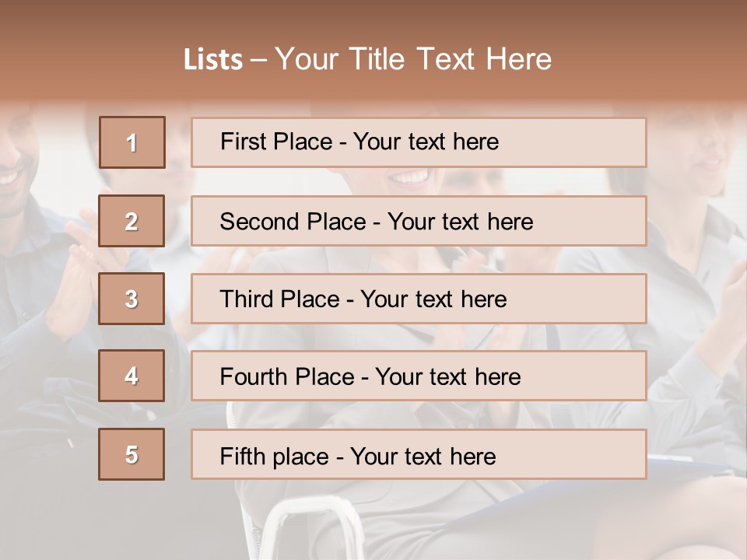Image resolution: width=747 pixels, height=560 pixels.
Task: Click the number 5 box
Action: click(x=132, y=454)
